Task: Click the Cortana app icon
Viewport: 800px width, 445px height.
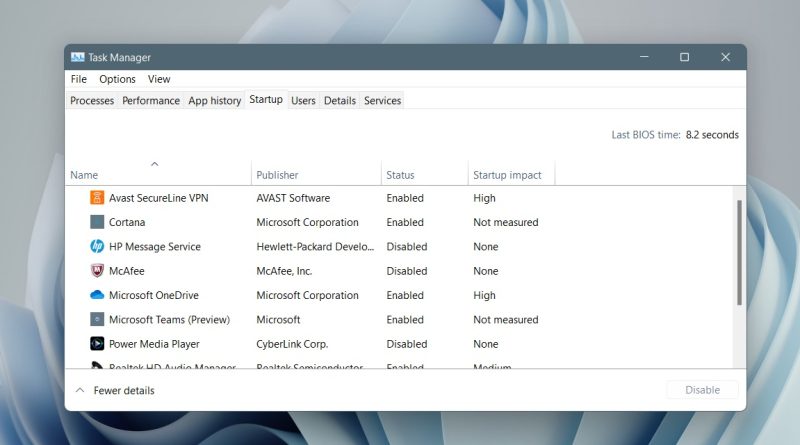Action: [97, 222]
